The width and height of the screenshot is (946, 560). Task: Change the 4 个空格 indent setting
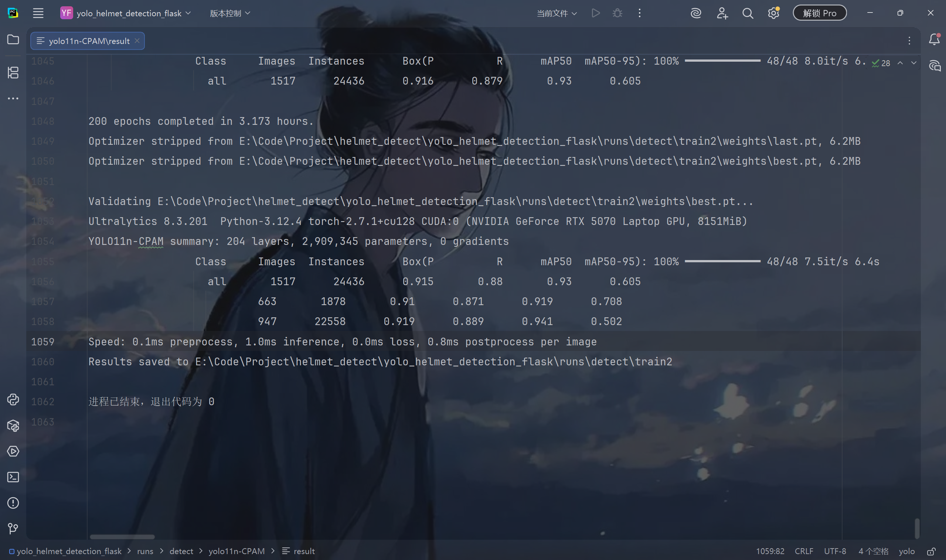click(873, 552)
